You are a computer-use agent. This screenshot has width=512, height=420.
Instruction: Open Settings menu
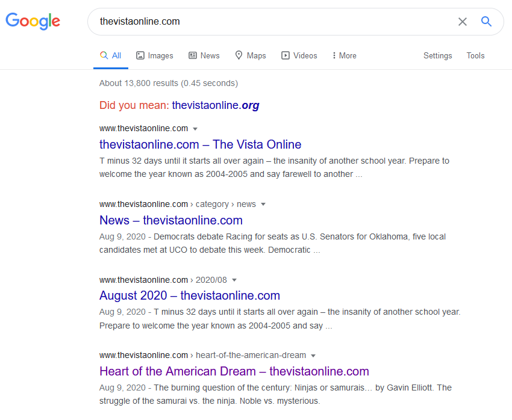[x=437, y=56]
